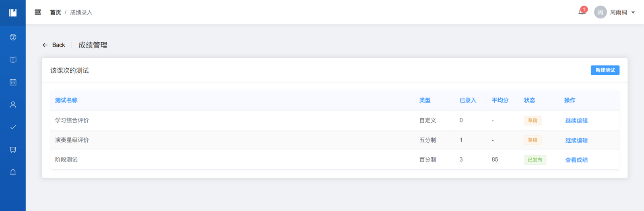Open the dashboard gauge icon in sidebar
This screenshot has width=644, height=211.
pyautogui.click(x=13, y=37)
